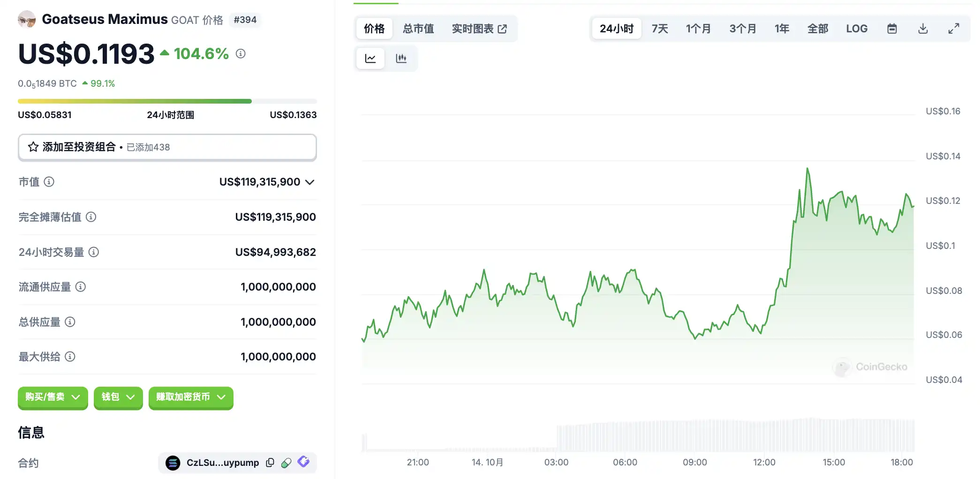Open 实时图表 in external view
This screenshot has height=479, width=980.
click(x=479, y=29)
